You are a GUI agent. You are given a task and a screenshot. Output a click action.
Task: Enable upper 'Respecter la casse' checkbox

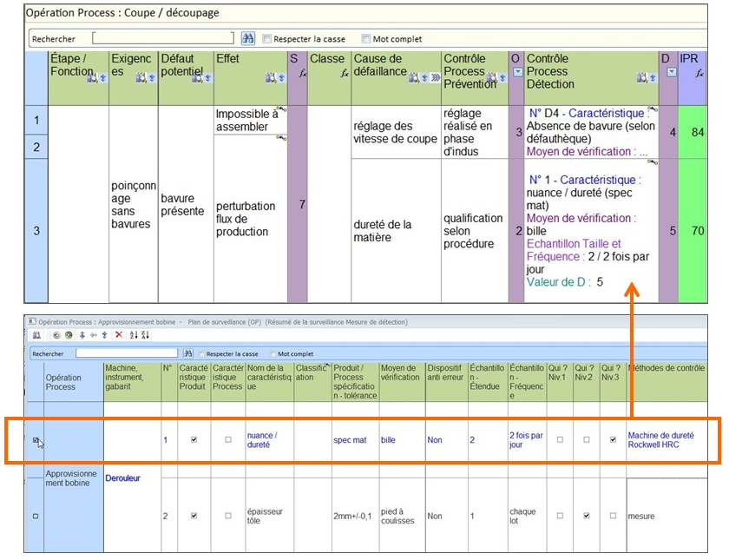click(x=267, y=38)
